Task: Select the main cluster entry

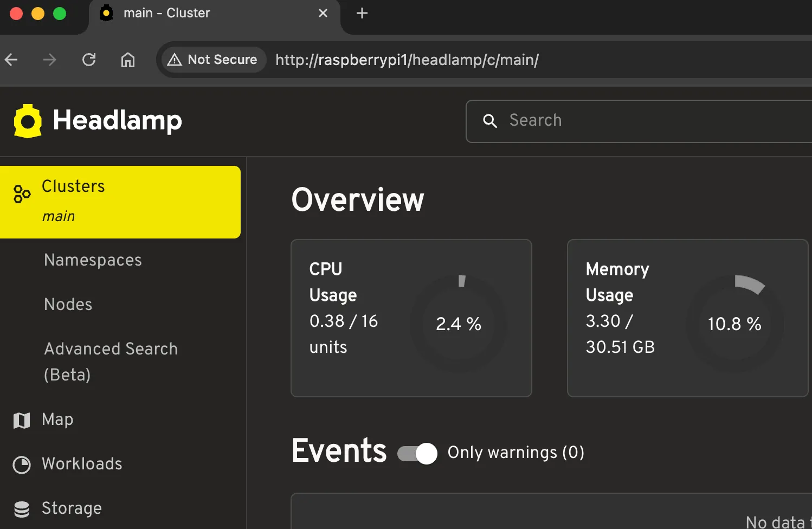Action: click(59, 216)
